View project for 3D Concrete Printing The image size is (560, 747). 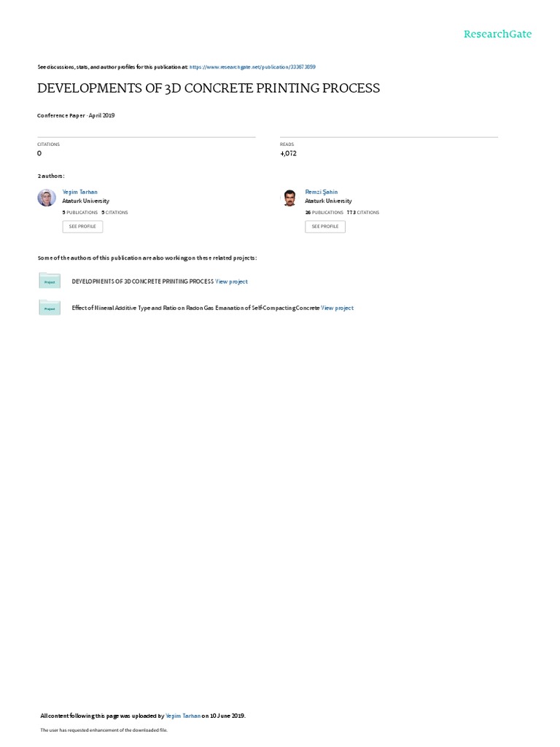[231, 282]
